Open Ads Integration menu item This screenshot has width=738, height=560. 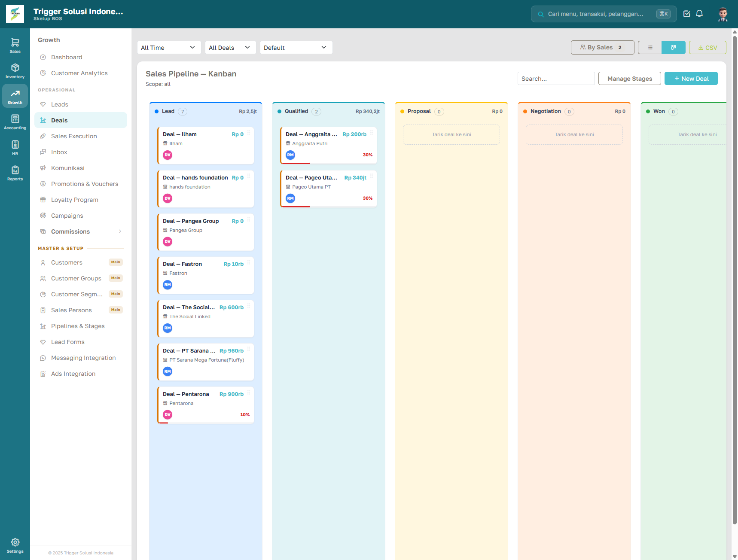tap(81, 374)
